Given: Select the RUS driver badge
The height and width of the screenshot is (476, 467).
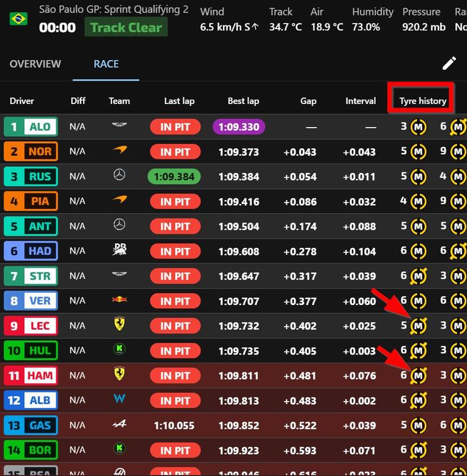Looking at the screenshot, I should [30, 177].
